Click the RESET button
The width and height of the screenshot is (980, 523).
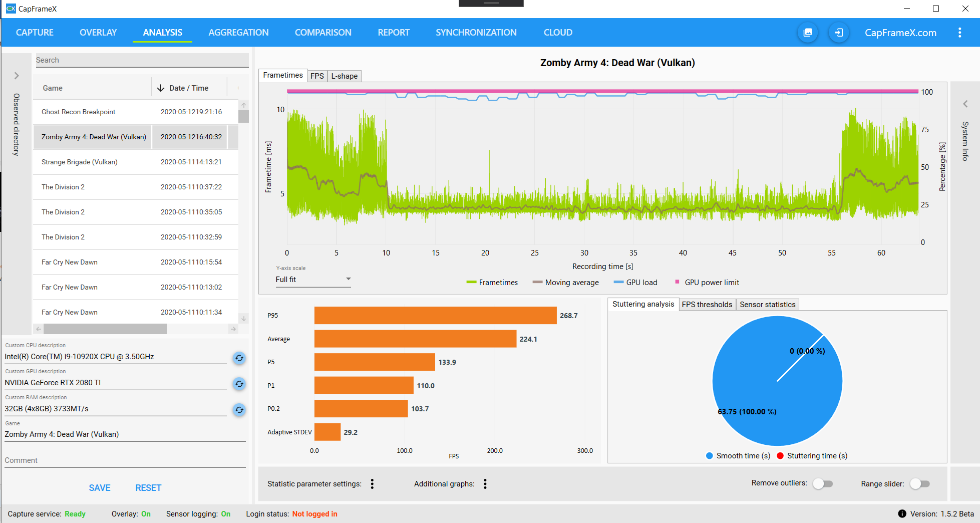tap(148, 488)
